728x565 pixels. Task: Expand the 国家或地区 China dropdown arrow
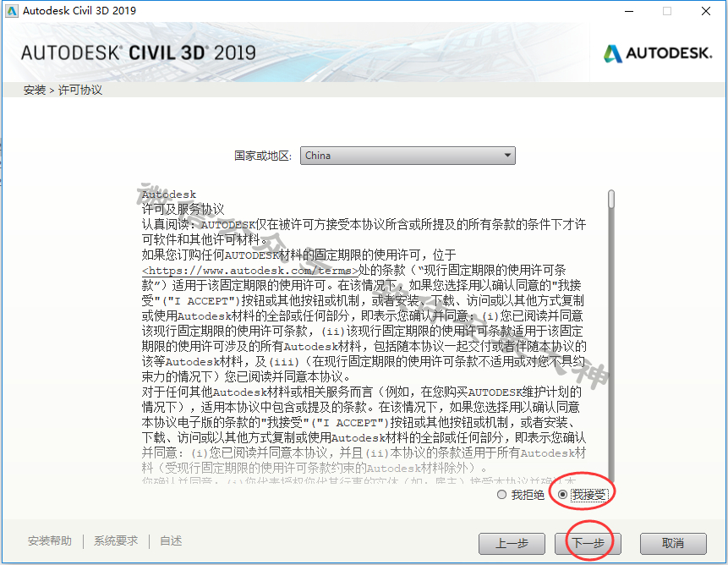click(x=507, y=156)
